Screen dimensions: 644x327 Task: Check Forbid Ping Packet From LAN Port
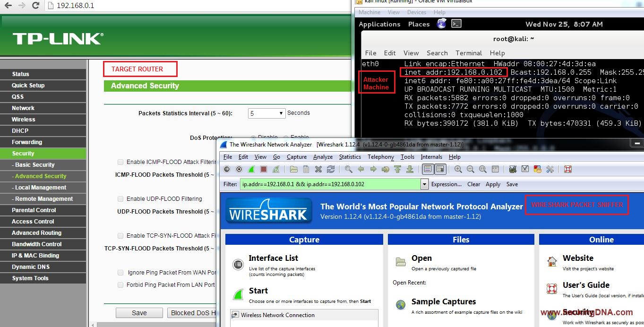120,285
